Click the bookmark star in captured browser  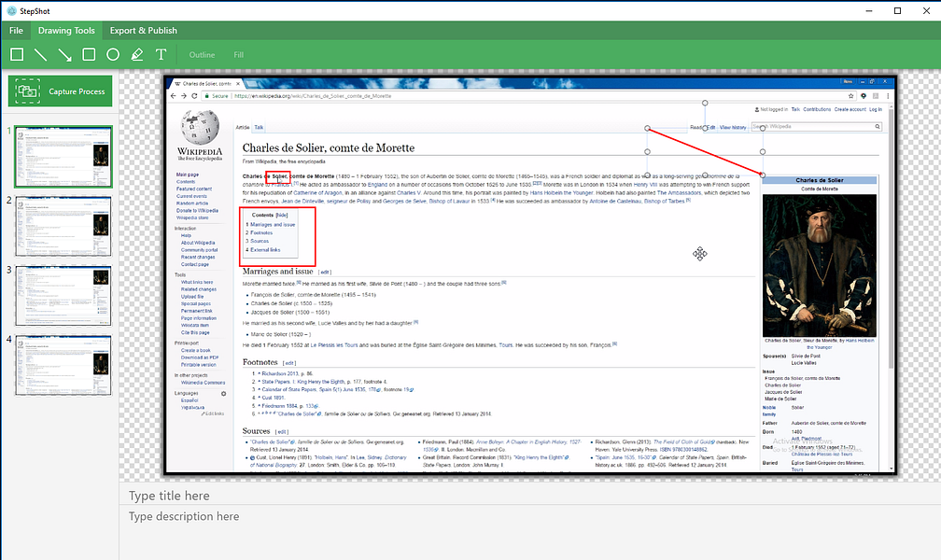click(x=851, y=96)
